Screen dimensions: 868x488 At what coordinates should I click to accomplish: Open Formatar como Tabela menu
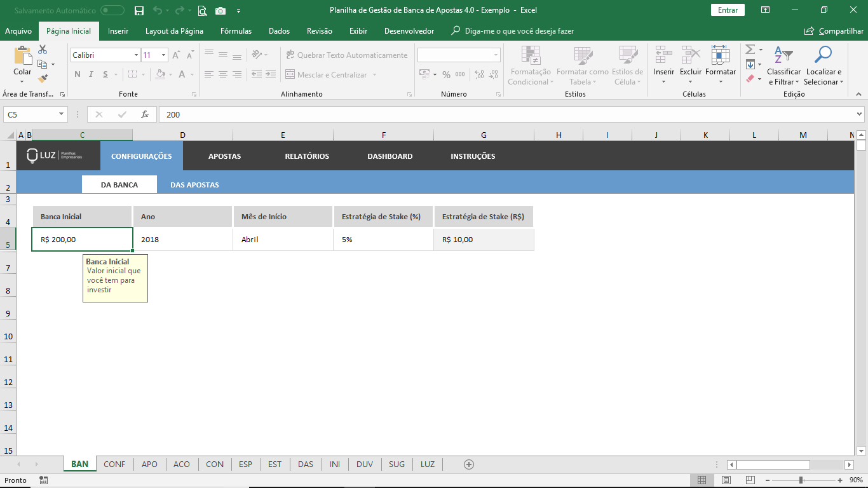[583, 65]
